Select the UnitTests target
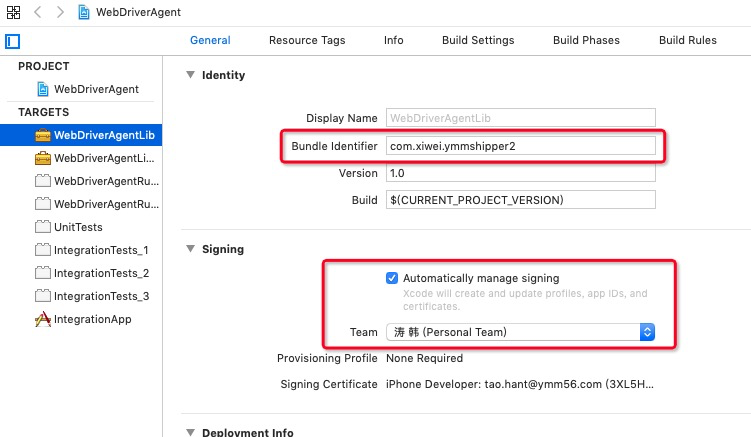This screenshot has height=437, width=751. pos(81,227)
